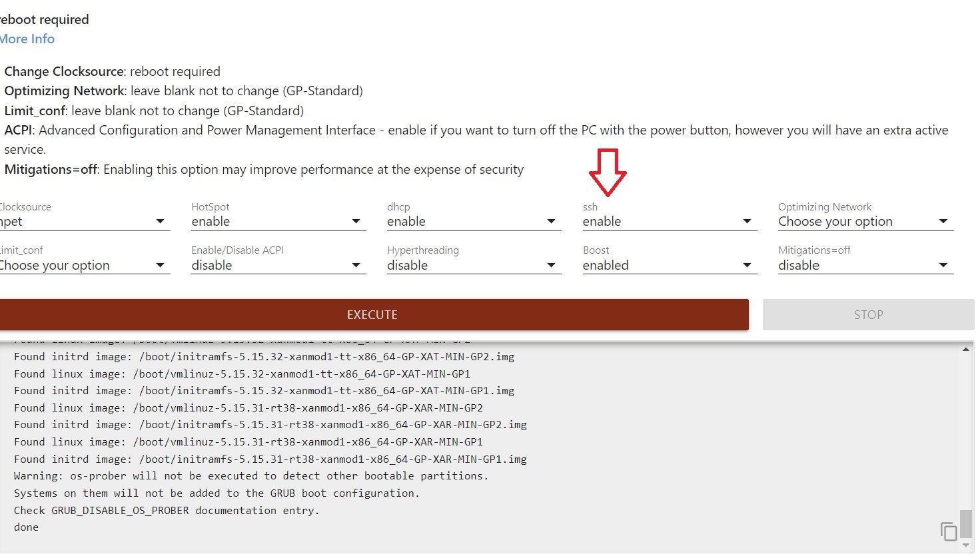Click the output scrollbar down arrow
Viewport: 980px width, 558px height.
click(966, 546)
